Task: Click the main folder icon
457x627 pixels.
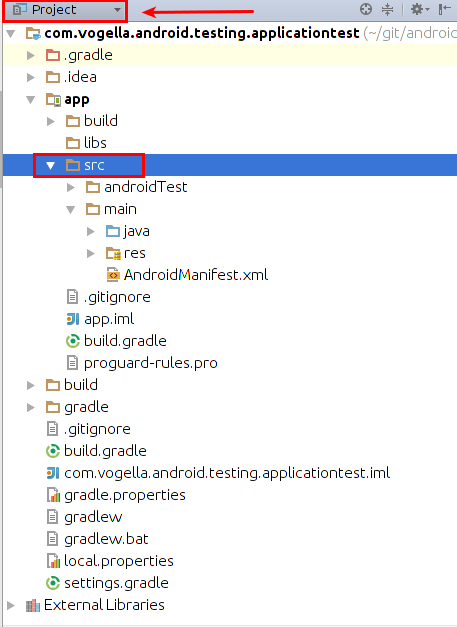Action: [93, 209]
